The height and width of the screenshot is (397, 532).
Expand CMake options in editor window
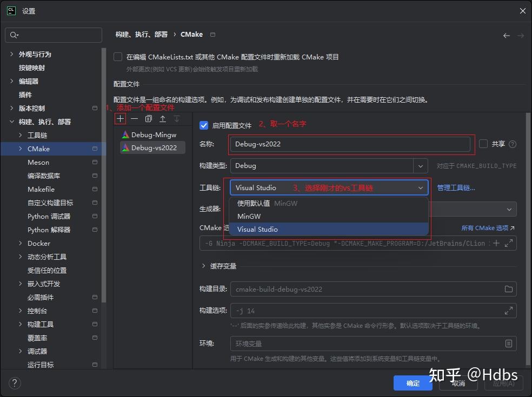507,243
